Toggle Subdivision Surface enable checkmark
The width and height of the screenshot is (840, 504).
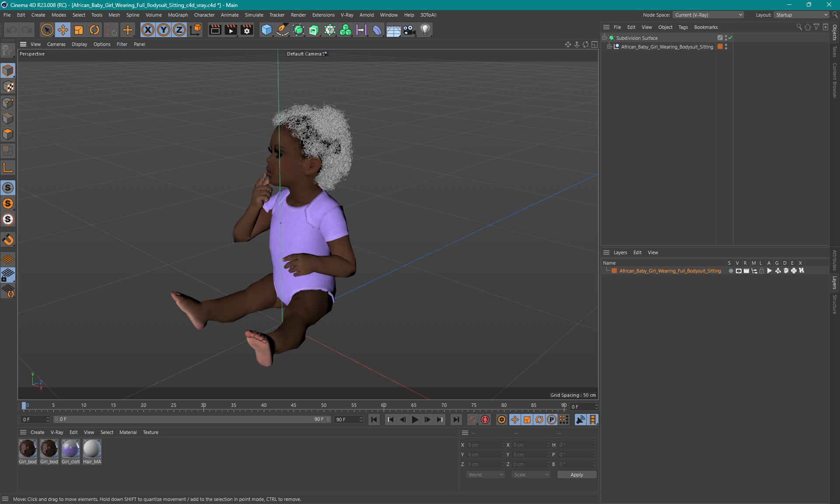tap(731, 38)
